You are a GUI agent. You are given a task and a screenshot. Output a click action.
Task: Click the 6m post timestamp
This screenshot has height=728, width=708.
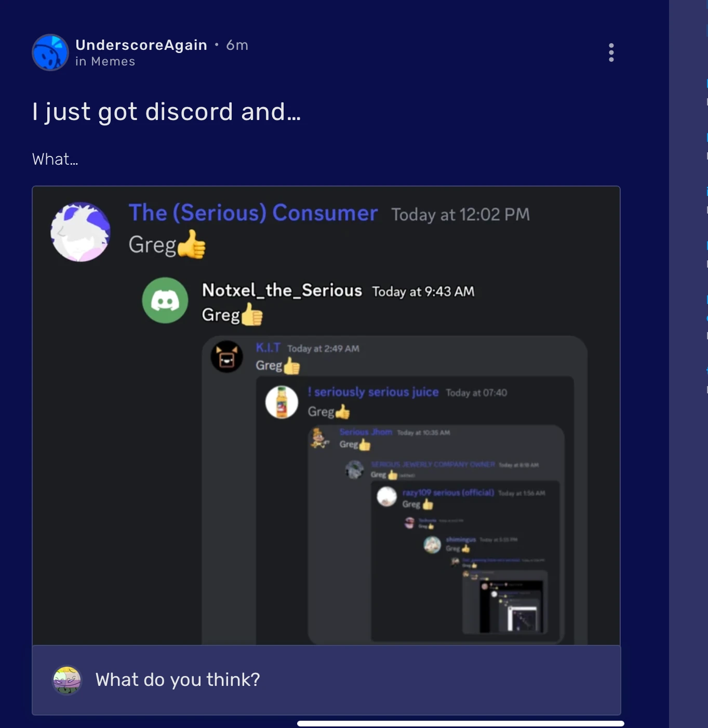(x=237, y=45)
